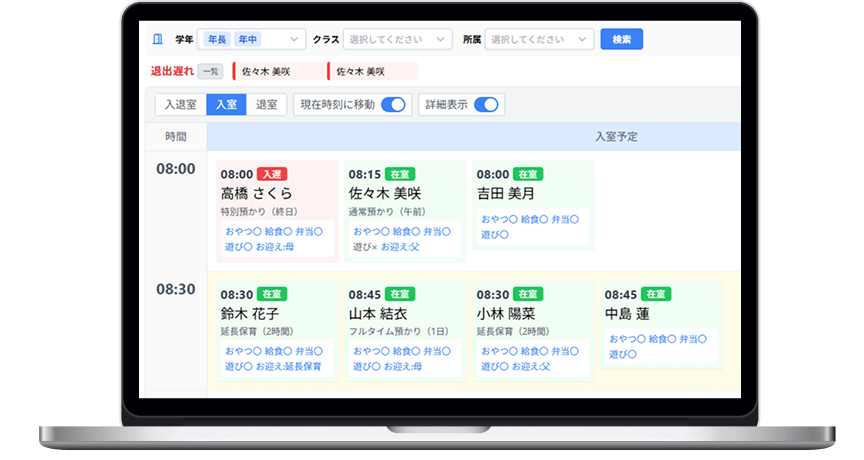Click 在室 badge on 鈴木 花子 card
864x460 pixels.
click(272, 294)
